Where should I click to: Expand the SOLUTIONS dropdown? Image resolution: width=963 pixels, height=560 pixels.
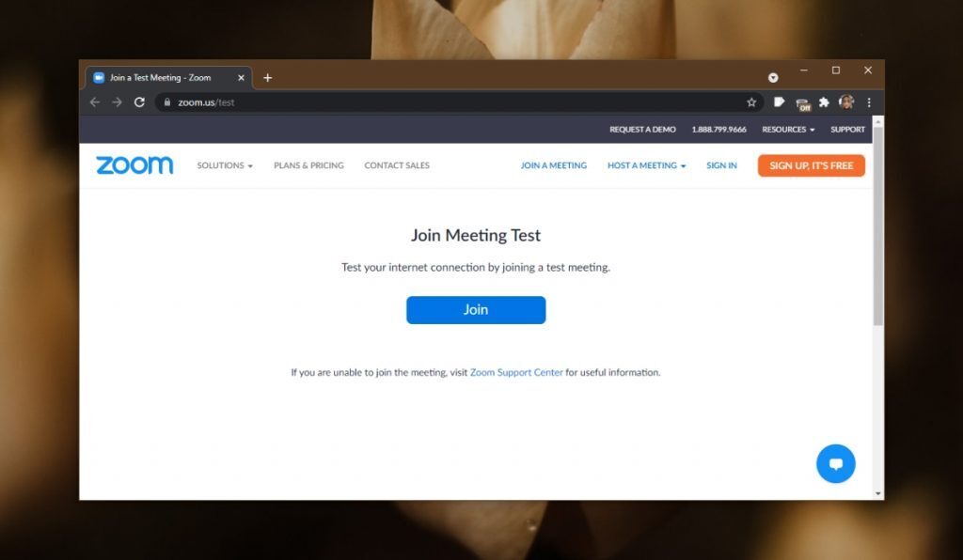coord(224,165)
